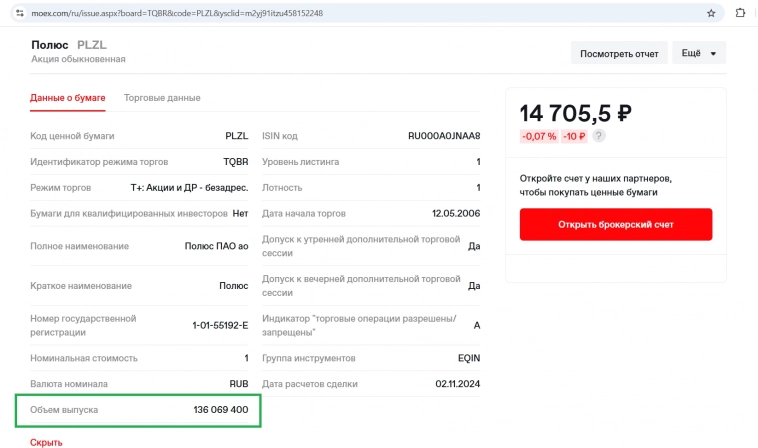This screenshot has width=758, height=448.
Task: Click the issue volume value 136 069 400
Action: (220, 410)
